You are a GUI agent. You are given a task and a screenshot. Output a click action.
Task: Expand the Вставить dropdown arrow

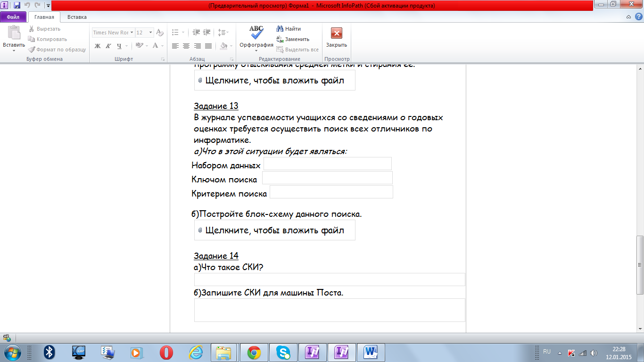14,50
